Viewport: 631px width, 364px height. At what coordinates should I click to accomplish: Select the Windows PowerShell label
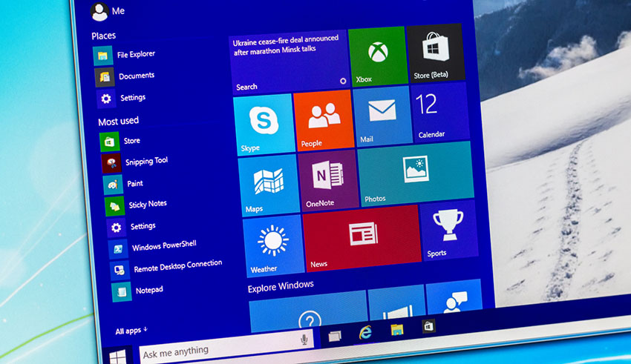164,245
